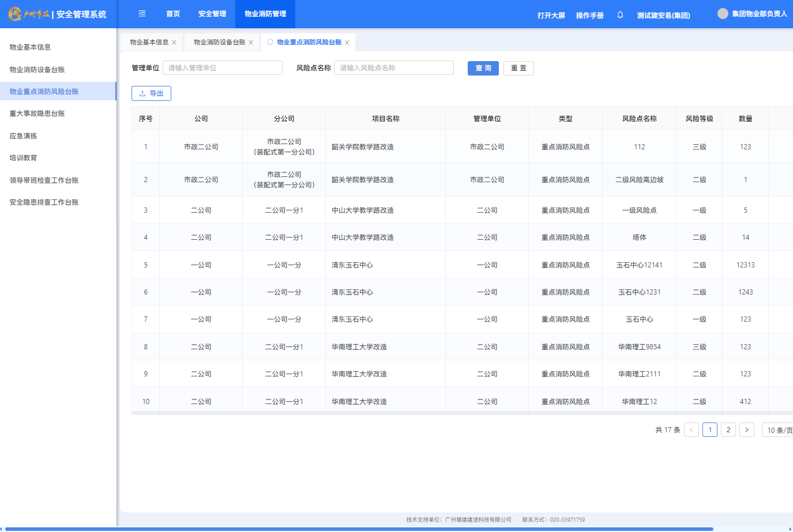Image resolution: width=793 pixels, height=532 pixels.
Task: Click the user avatar icon
Action: click(722, 14)
